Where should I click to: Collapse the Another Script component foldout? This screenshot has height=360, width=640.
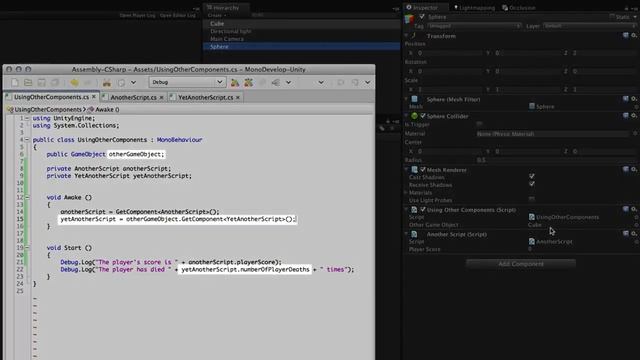coord(406,234)
